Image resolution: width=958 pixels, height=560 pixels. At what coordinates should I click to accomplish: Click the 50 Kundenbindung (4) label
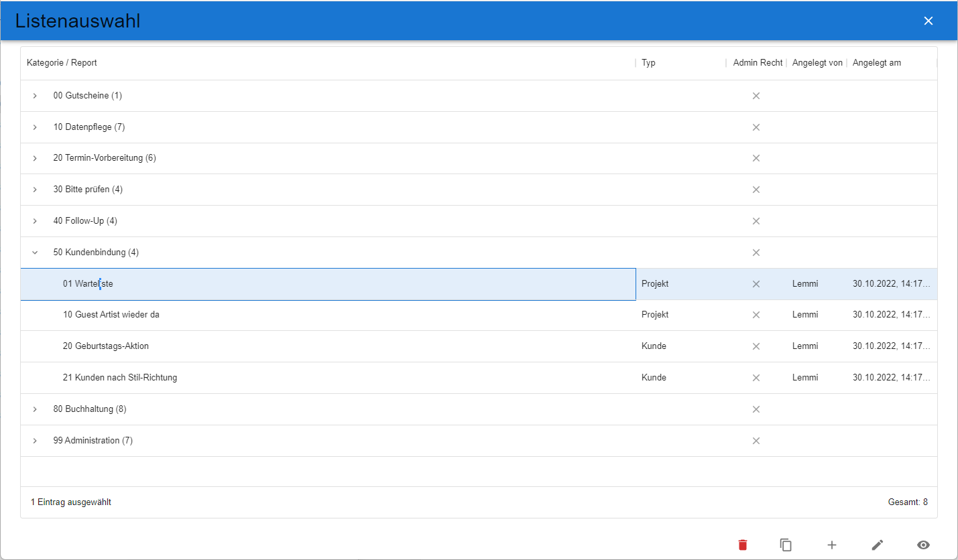click(x=96, y=253)
